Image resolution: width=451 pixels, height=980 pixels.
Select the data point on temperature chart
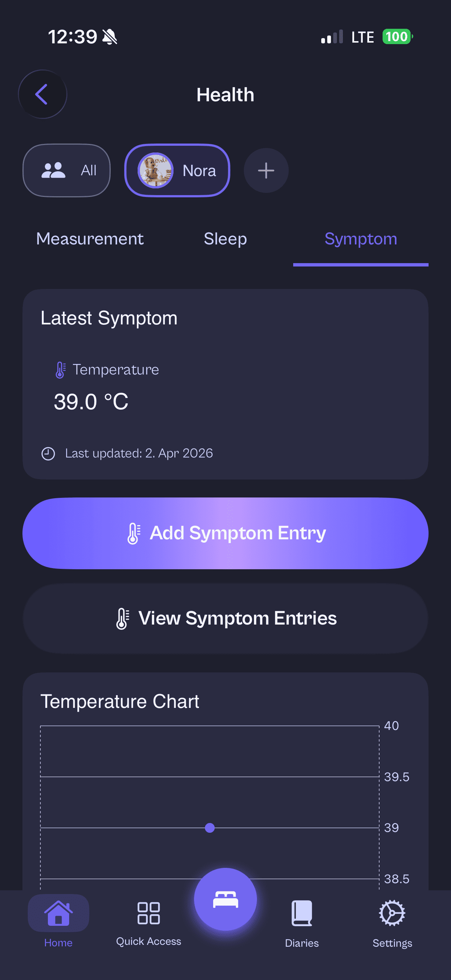pos(210,828)
